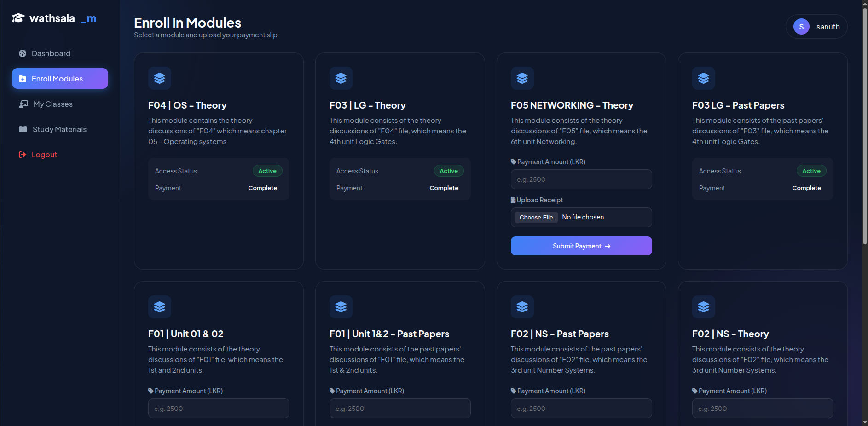Submit payment for F05 Networking module
Viewport: 868px width, 426px height.
(581, 246)
